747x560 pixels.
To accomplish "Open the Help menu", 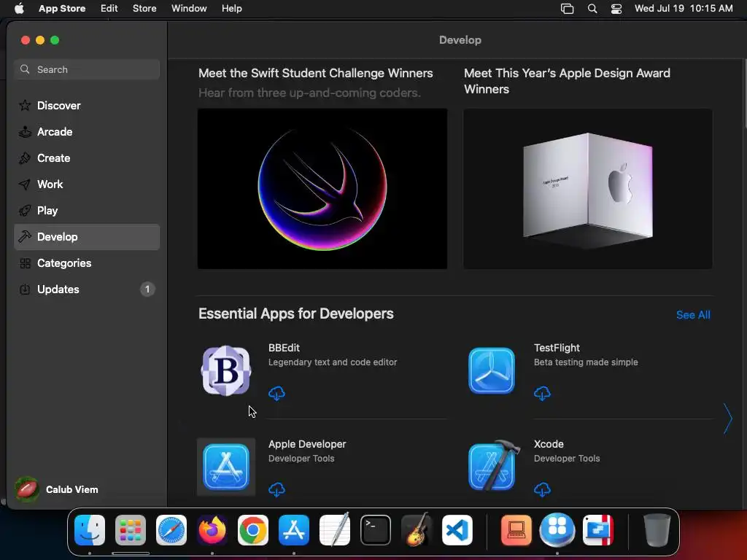I will click(231, 9).
